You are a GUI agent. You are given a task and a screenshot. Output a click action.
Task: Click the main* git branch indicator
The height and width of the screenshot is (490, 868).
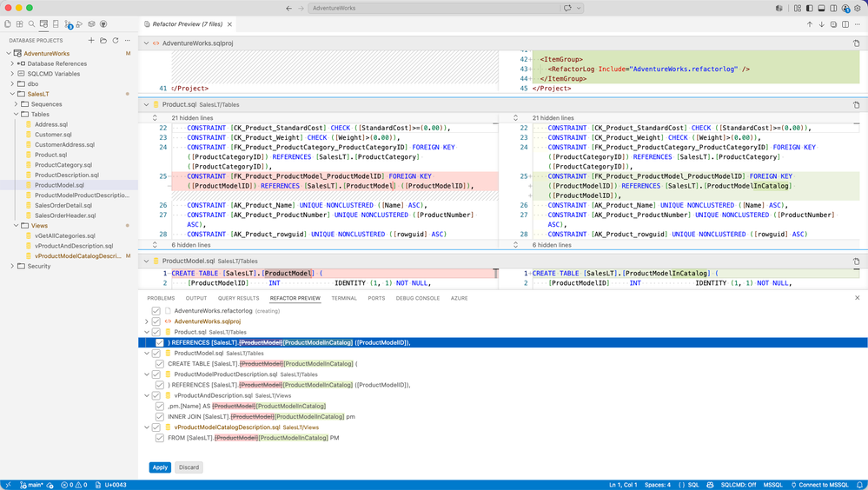pyautogui.click(x=33, y=485)
